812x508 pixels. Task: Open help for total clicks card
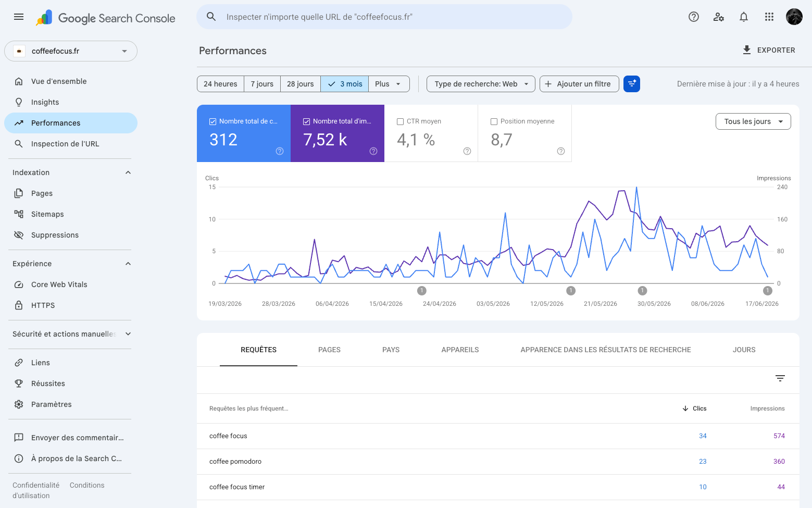coord(280,151)
